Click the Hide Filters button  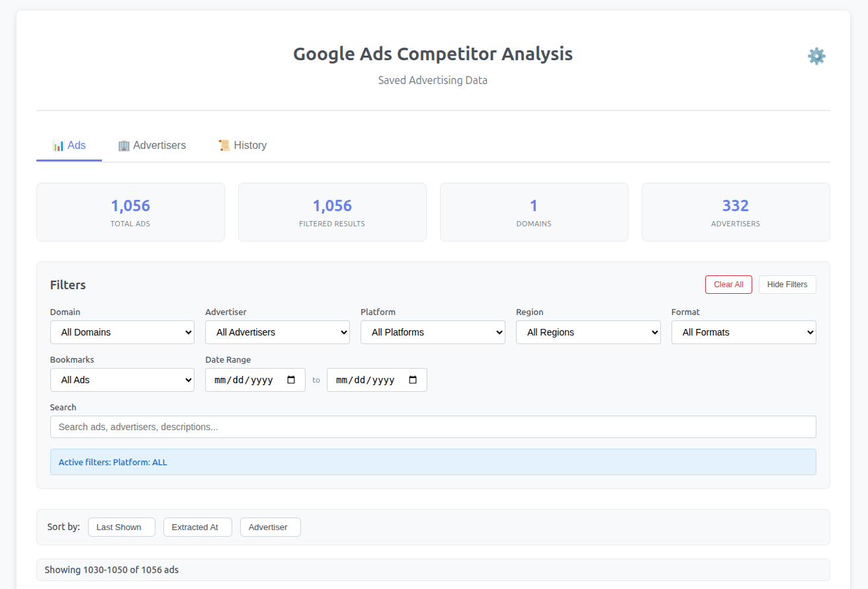pyautogui.click(x=787, y=284)
